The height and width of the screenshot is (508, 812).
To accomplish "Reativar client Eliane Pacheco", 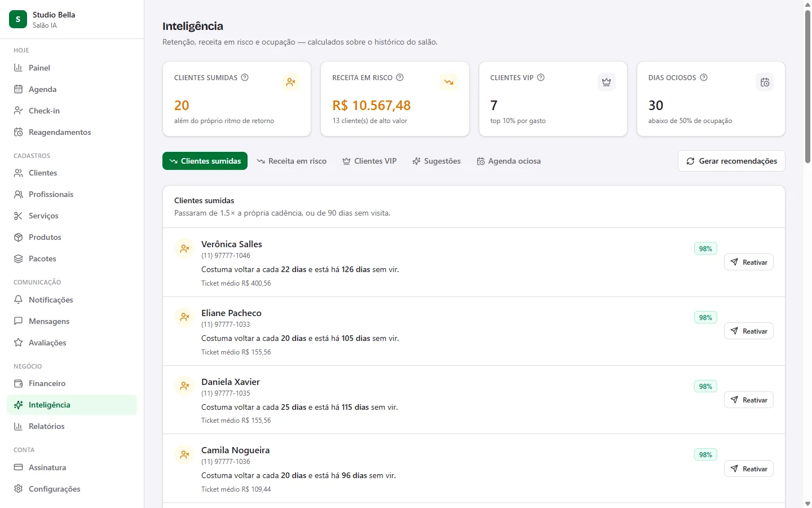I will tap(749, 331).
